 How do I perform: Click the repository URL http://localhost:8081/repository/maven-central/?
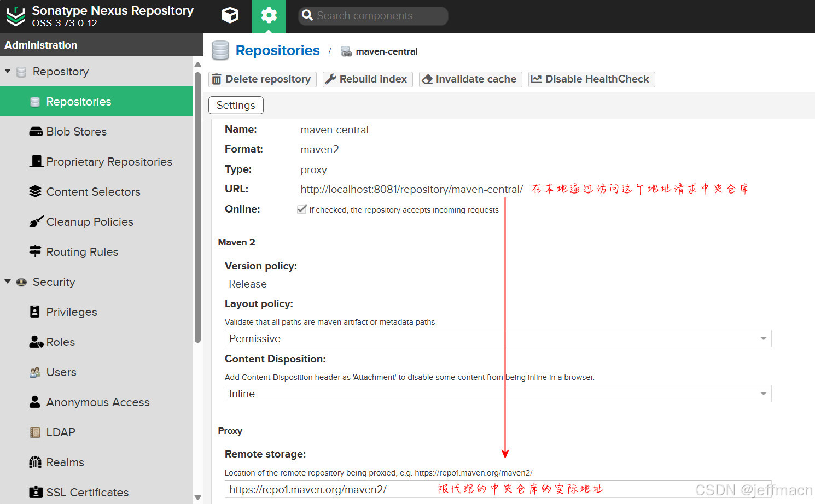point(411,189)
